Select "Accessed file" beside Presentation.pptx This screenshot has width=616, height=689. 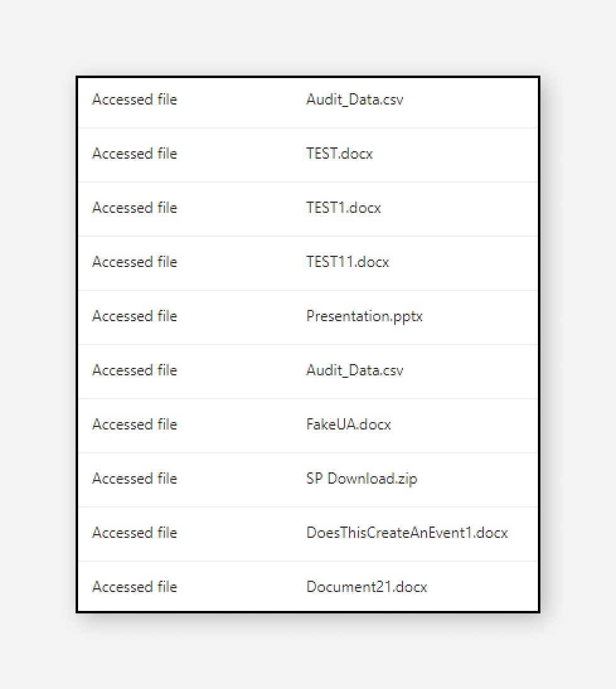(135, 316)
